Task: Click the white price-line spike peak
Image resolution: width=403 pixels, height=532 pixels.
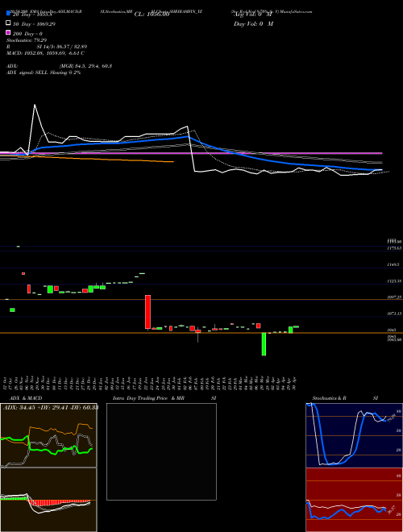Action: coord(35,105)
